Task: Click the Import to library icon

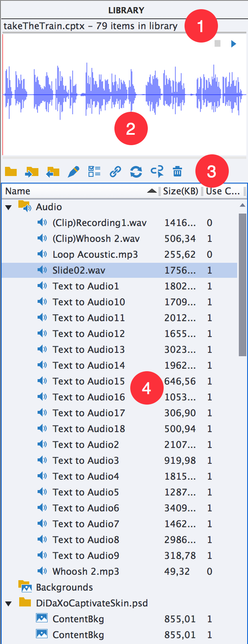Action: coord(32,171)
